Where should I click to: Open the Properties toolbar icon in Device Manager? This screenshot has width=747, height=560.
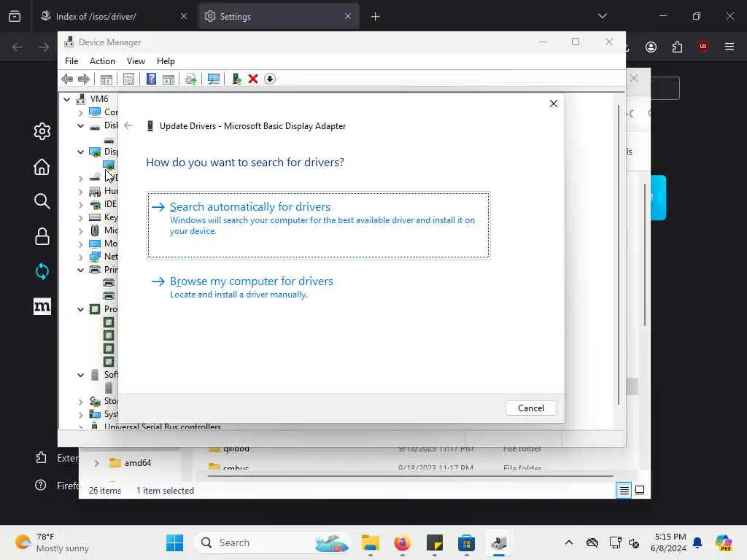tap(128, 79)
